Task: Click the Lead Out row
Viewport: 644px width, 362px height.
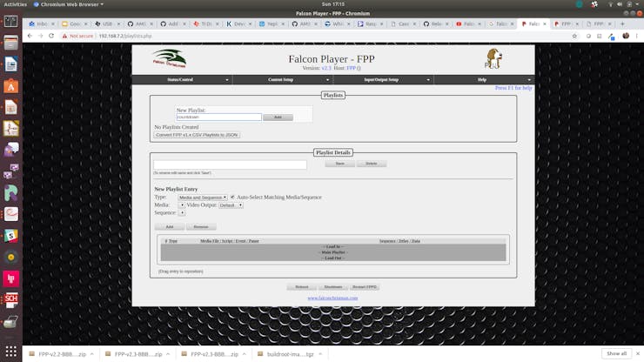Action: click(x=333, y=258)
